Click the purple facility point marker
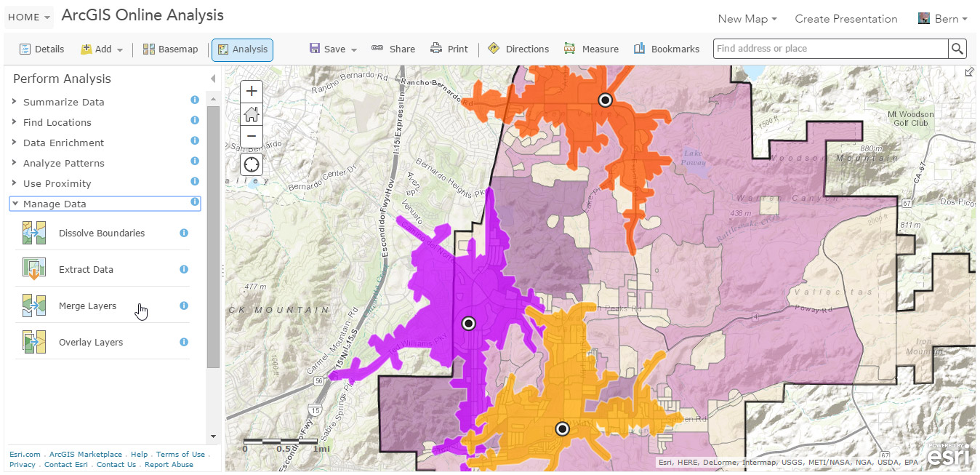 (x=469, y=324)
